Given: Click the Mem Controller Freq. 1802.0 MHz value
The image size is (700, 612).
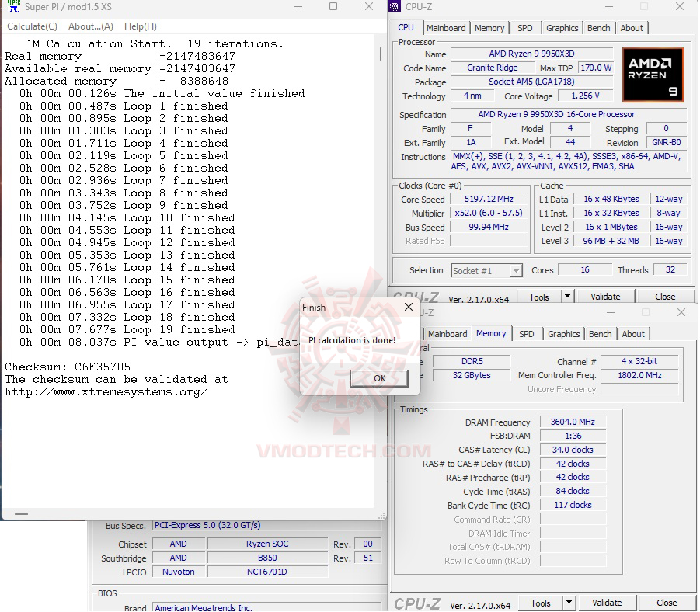Looking at the screenshot, I should pos(639,375).
